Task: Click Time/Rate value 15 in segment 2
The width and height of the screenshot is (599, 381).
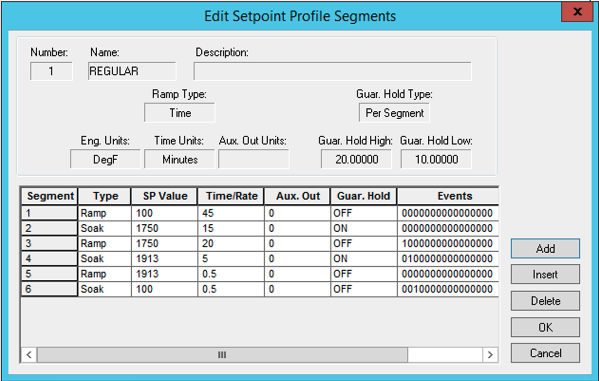Action: 231,228
